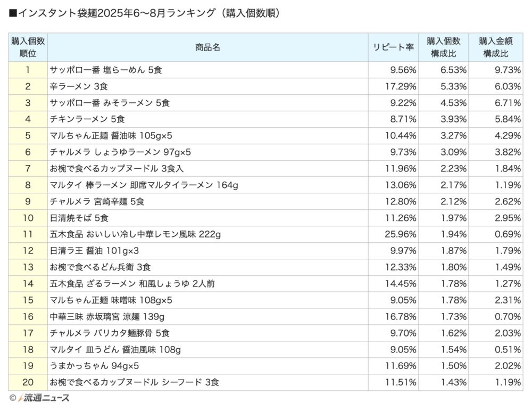Click the 商品名 column header
The width and height of the screenshot is (532, 410).
[207, 47]
